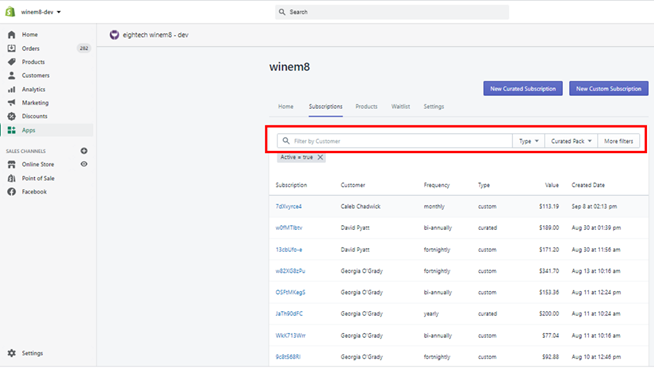
Task: Click the Facebook logo icon in sidebar
Action: (12, 192)
